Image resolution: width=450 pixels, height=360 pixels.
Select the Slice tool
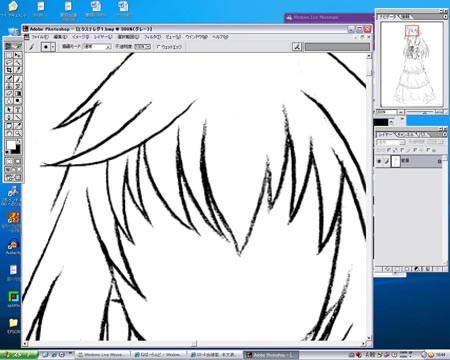click(x=18, y=70)
